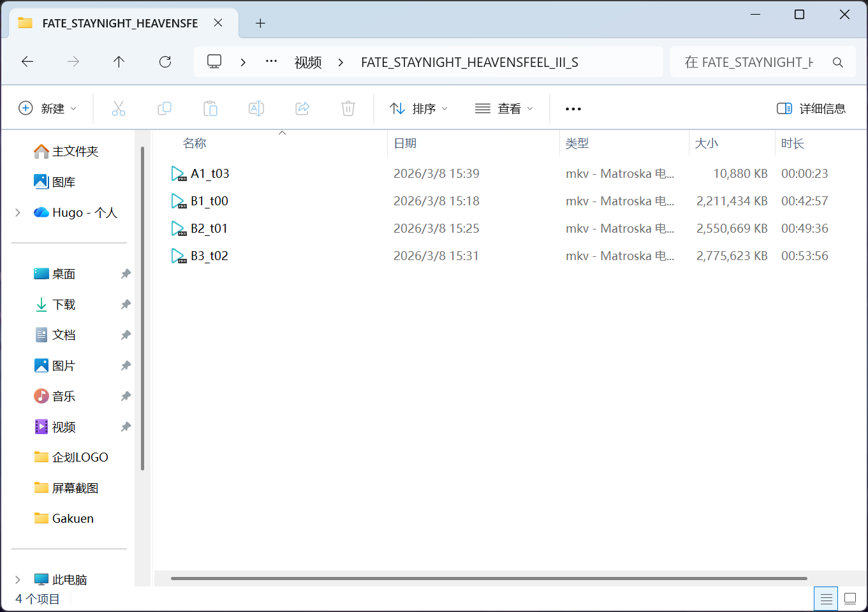Screen dimensions: 868x612
Task: Click the Rename icon in toolbar
Action: pos(256,108)
